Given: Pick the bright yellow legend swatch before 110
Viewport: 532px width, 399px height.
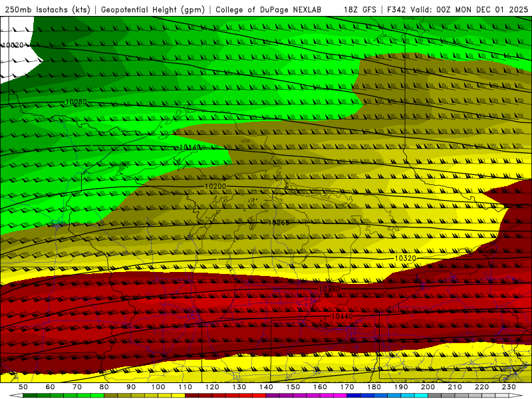Looking at the screenshot, I should (178, 395).
